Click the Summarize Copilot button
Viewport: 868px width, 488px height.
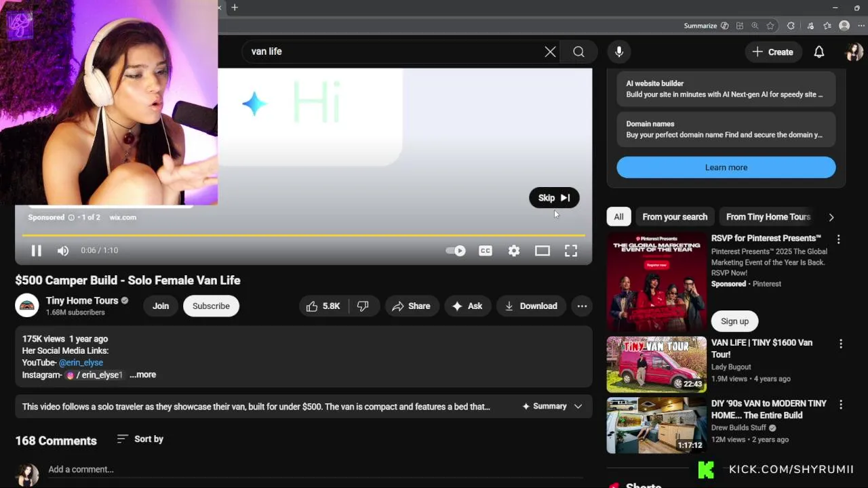[x=706, y=26]
